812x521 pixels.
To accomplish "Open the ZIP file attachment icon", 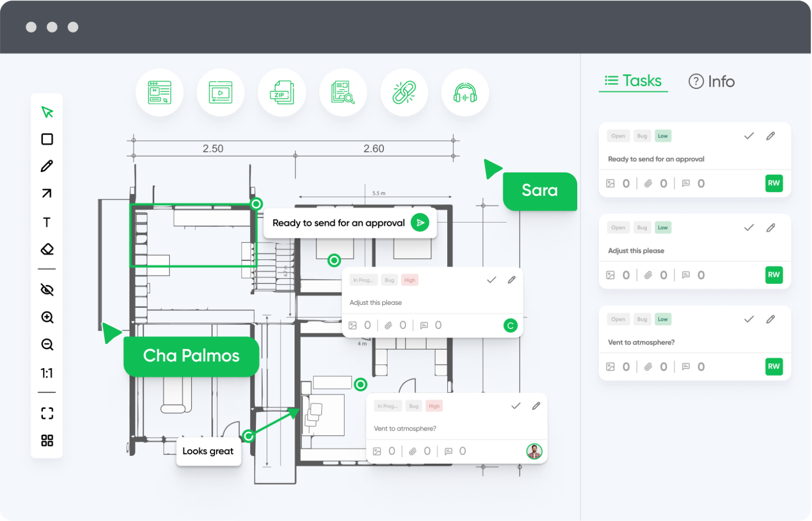I will 282,92.
